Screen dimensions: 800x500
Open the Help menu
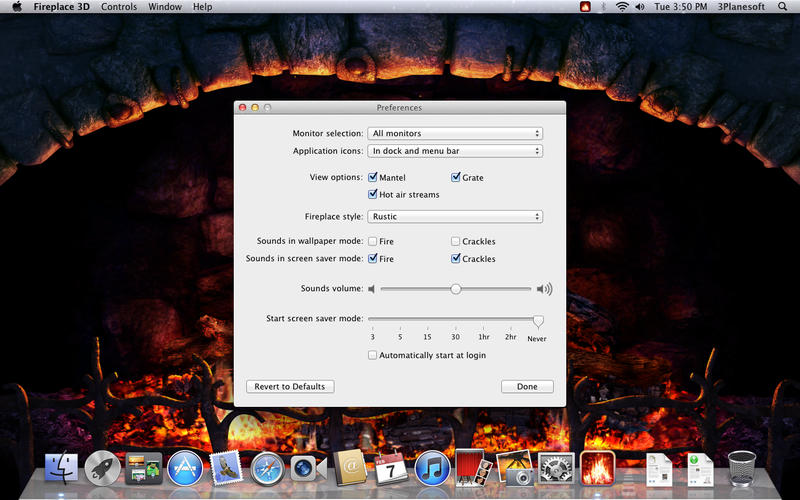click(203, 7)
